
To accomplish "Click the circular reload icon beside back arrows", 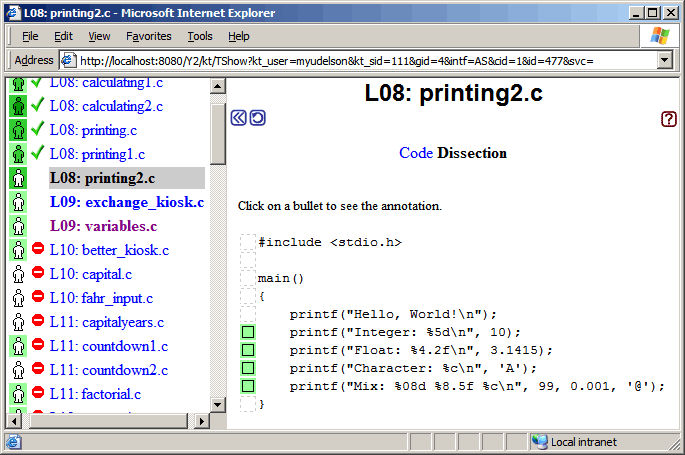I will [x=257, y=118].
